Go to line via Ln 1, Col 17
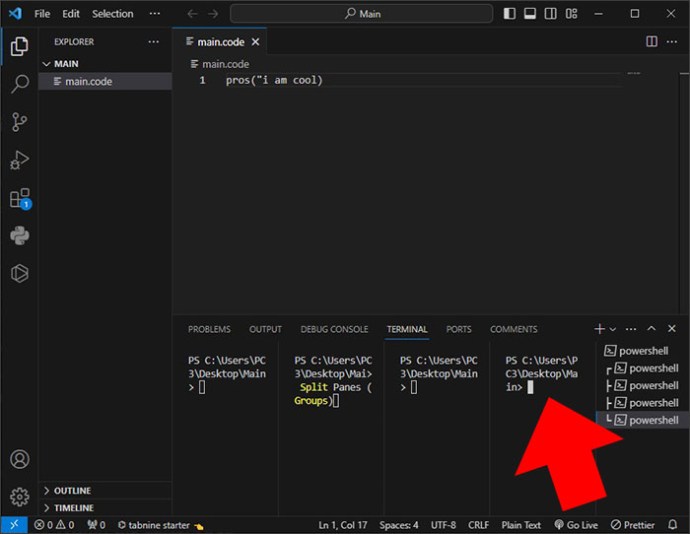Screen dimensions: 690x534 tap(343, 525)
